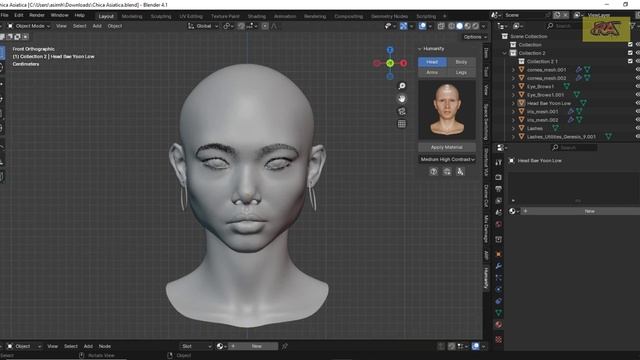Screen dimensions: 640x360
Task: Select Eye_Brows1.001 in outliner
Action: point(545,95)
